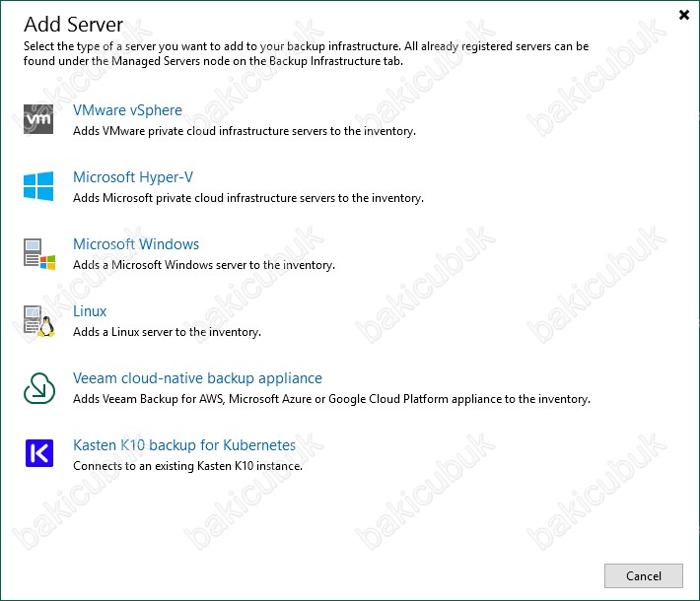
Task: Click the Veeam cloud-native appliance icon
Action: coord(39,388)
